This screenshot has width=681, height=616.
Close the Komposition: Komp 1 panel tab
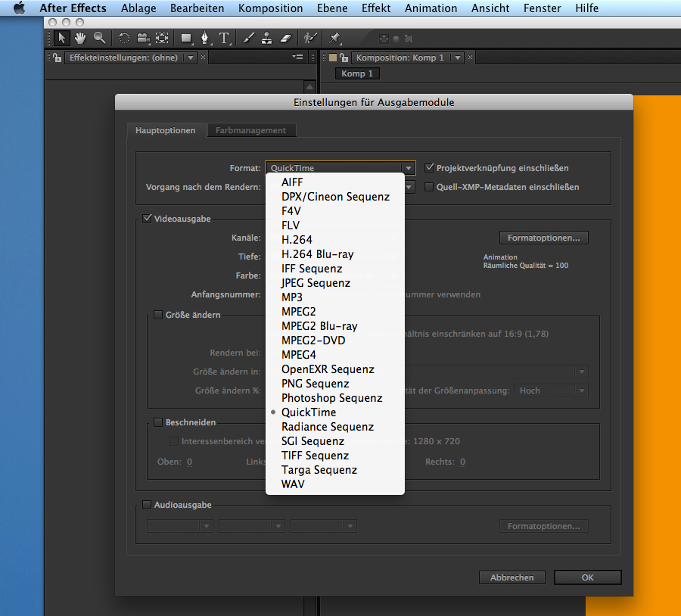(x=470, y=57)
